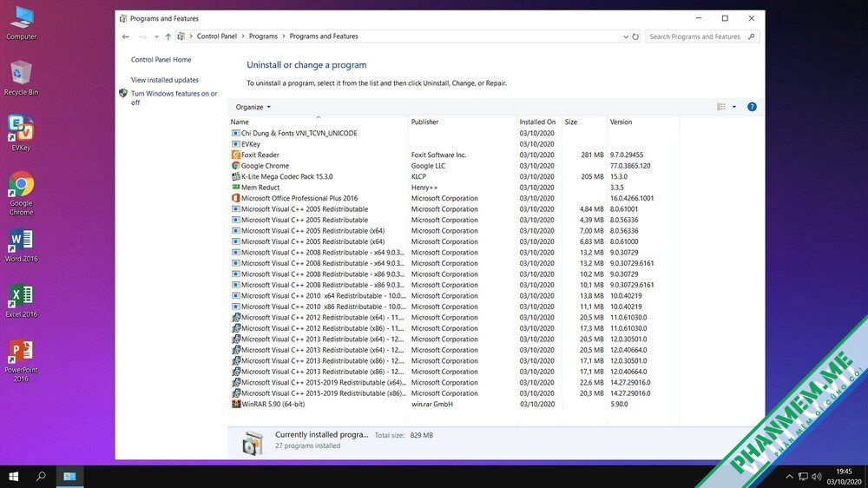This screenshot has height=488, width=868.
Task: Open taskbar search icon
Action: (41, 477)
